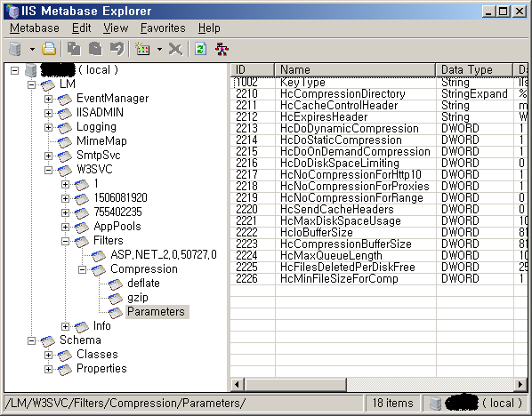Click the hierarchy/permissions toolbar icon

[222, 49]
